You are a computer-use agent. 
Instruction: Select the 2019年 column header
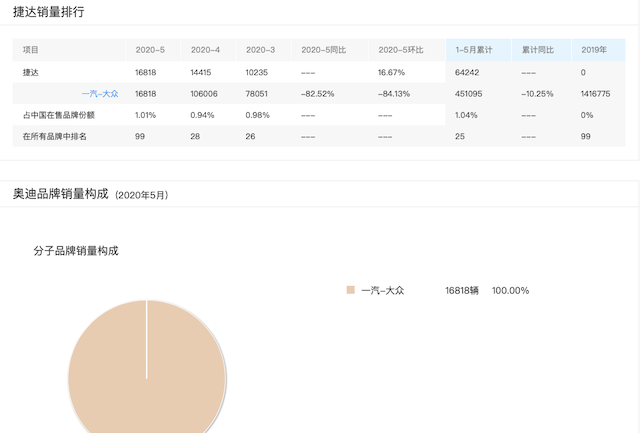pos(598,50)
